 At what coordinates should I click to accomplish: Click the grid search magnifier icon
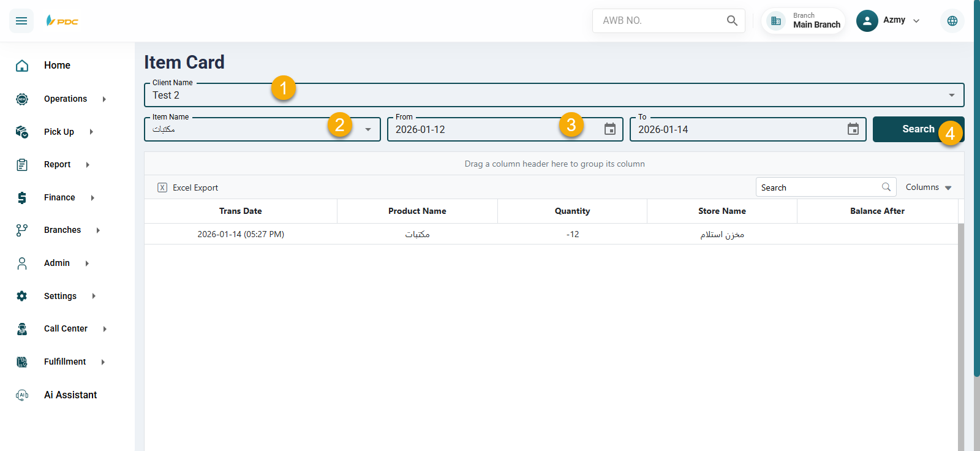pos(886,187)
